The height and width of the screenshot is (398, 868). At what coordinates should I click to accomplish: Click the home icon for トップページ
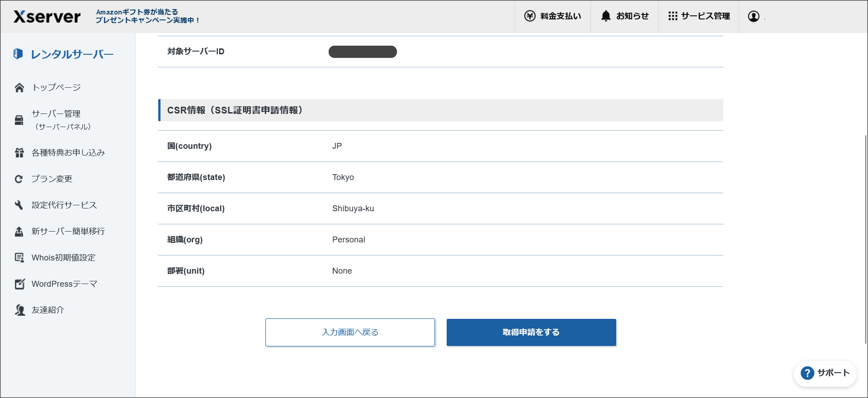(19, 88)
